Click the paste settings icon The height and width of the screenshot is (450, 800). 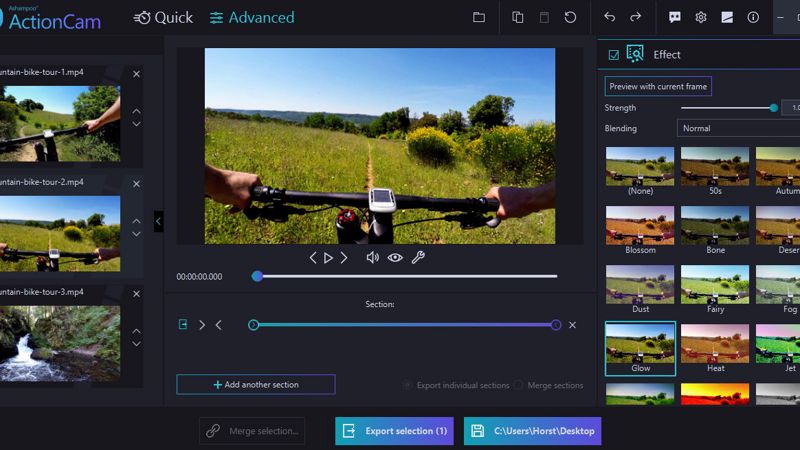pyautogui.click(x=544, y=17)
